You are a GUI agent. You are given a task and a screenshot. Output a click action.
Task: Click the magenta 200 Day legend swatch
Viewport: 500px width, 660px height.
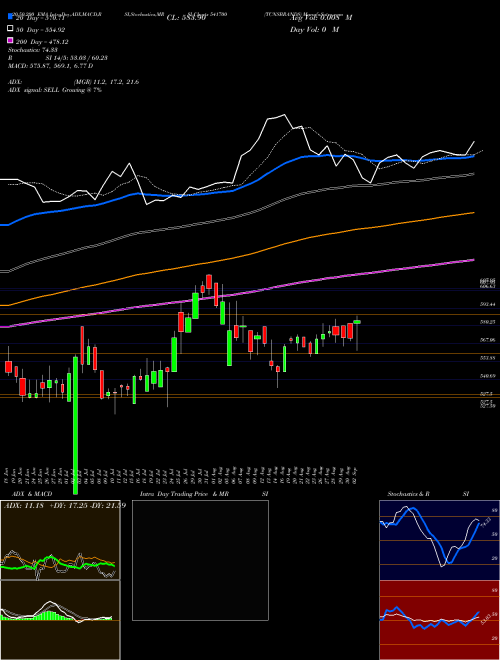[x=10, y=41]
